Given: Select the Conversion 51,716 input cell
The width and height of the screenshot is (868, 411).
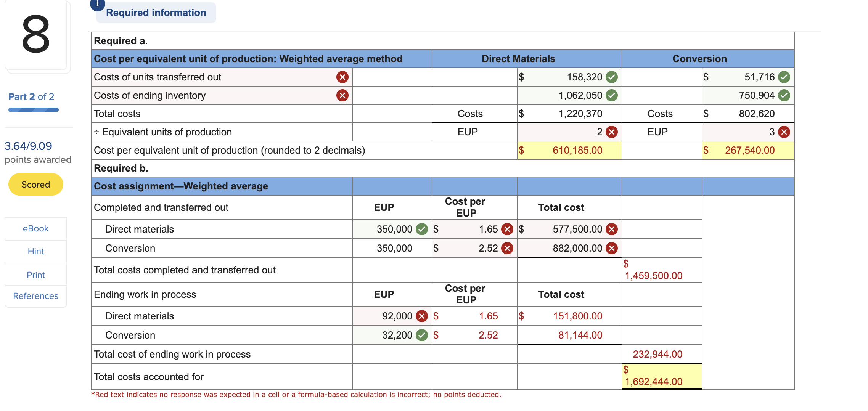Looking at the screenshot, I should [748, 77].
